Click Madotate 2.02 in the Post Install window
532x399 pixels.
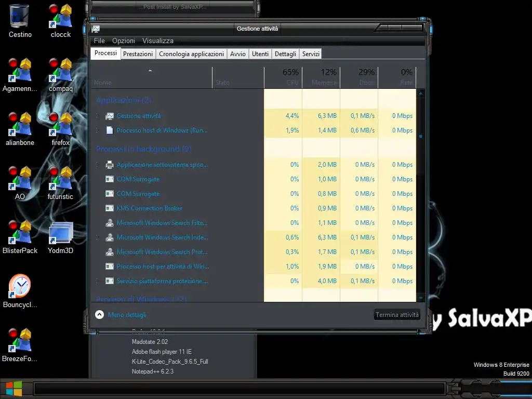[150, 342]
